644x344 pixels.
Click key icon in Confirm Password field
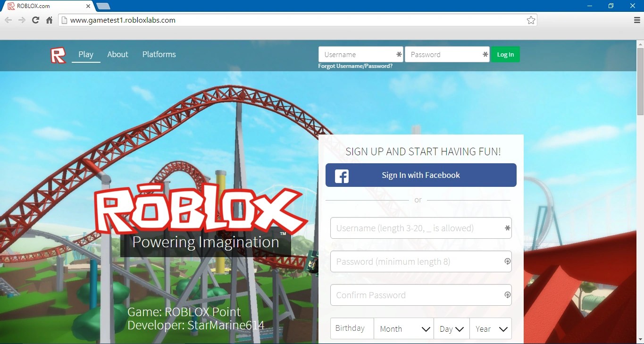click(x=507, y=295)
